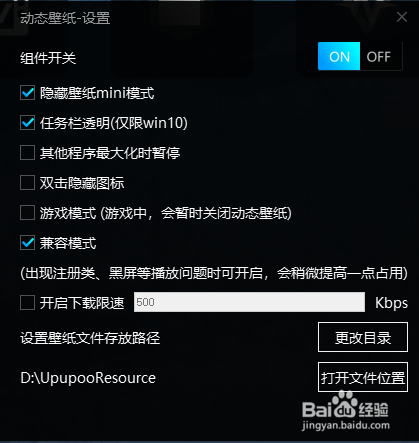Disable the 兼容模式 checkbox
The width and height of the screenshot is (419, 443).
tap(27, 243)
